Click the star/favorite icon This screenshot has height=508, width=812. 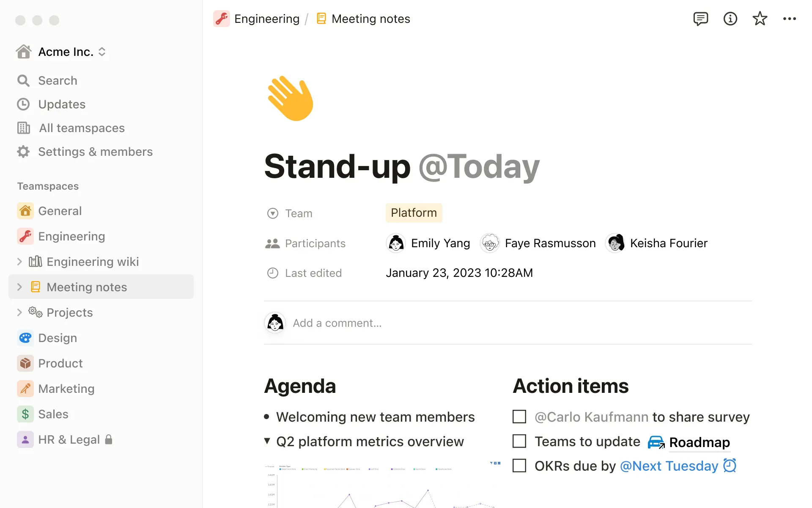760,19
